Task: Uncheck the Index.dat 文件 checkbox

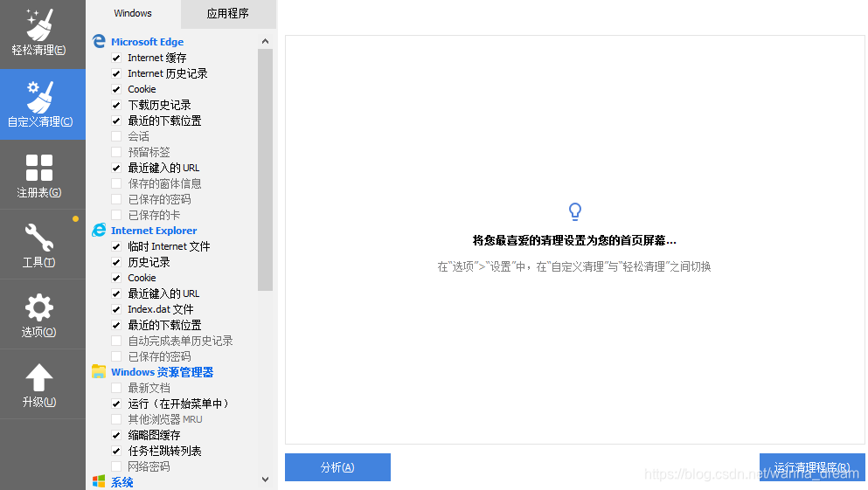Action: click(116, 309)
